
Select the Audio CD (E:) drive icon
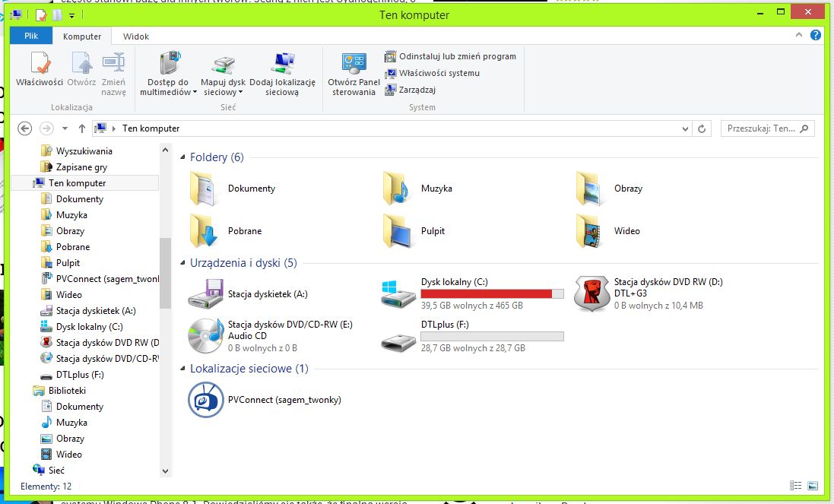205,336
